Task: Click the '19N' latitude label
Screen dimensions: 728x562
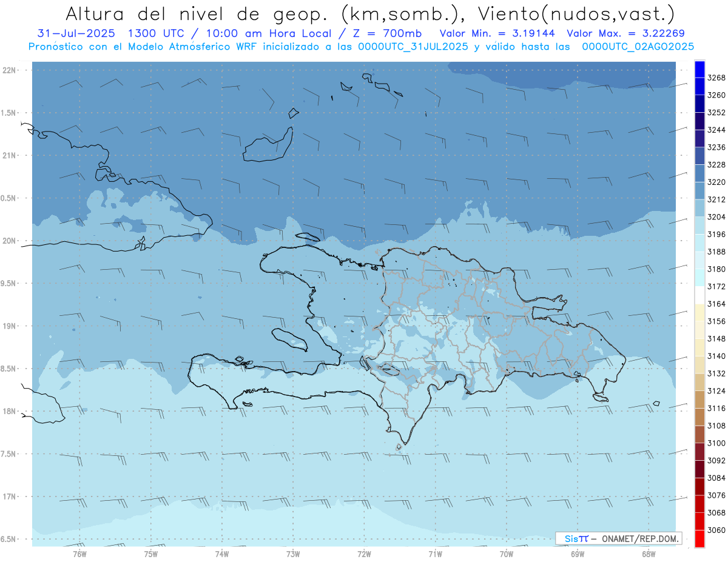Action: point(8,326)
